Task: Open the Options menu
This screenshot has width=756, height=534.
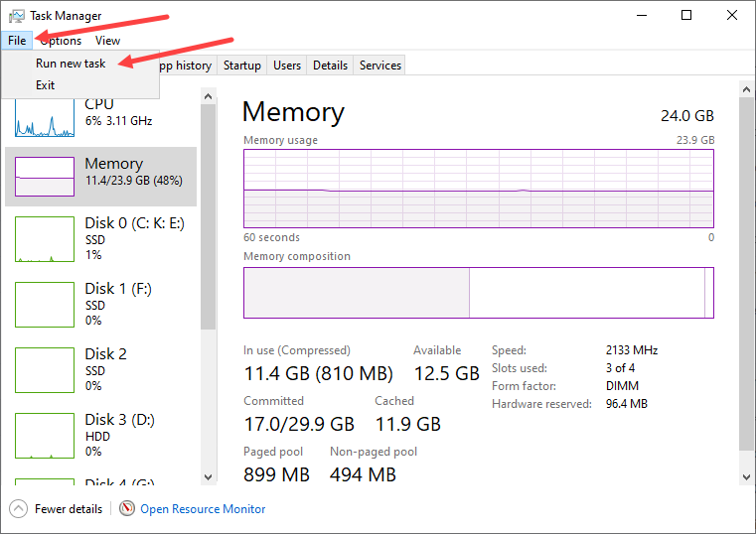Action: [61, 41]
